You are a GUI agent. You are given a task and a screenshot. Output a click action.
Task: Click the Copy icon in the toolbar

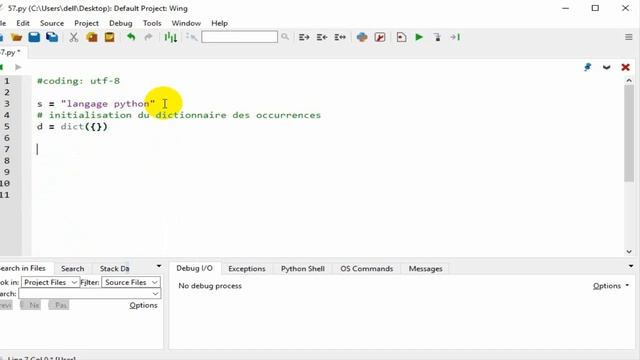coord(92,37)
